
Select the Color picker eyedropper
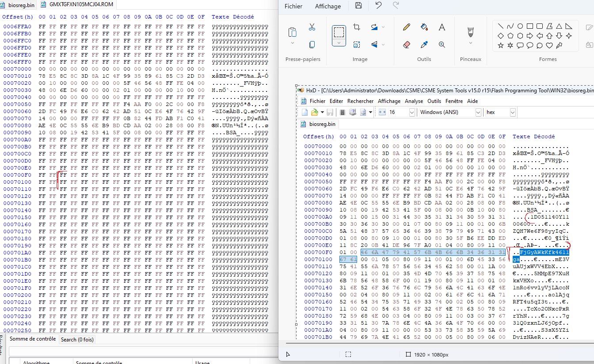pos(424,44)
